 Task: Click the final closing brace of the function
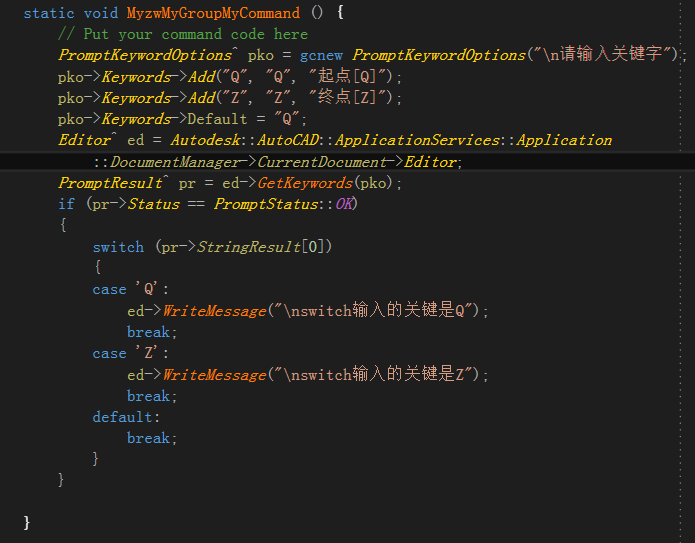[27, 523]
